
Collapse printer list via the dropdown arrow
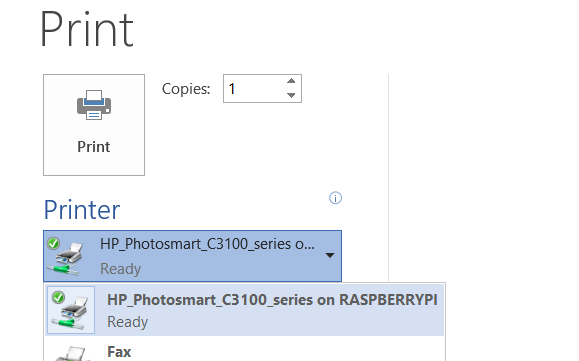point(330,255)
